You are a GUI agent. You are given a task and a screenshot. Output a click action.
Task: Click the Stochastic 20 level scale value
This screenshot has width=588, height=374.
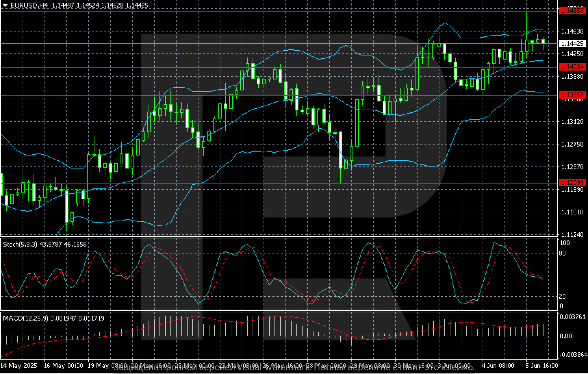tap(562, 296)
